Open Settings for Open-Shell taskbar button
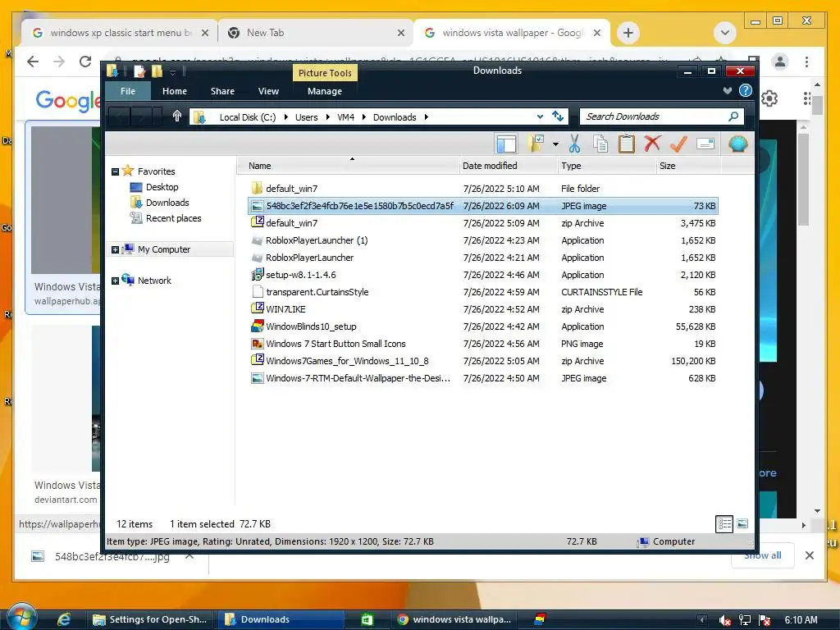Viewport: 840px width, 630px height. [x=151, y=620]
